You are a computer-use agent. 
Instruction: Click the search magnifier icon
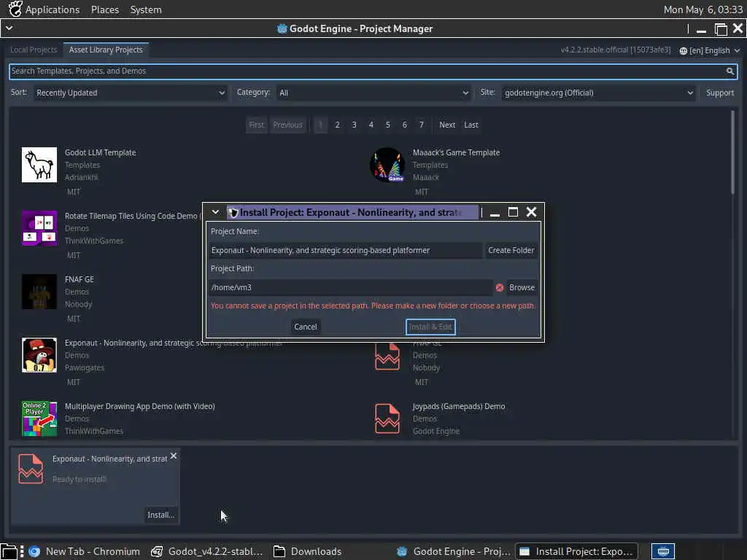(x=729, y=71)
